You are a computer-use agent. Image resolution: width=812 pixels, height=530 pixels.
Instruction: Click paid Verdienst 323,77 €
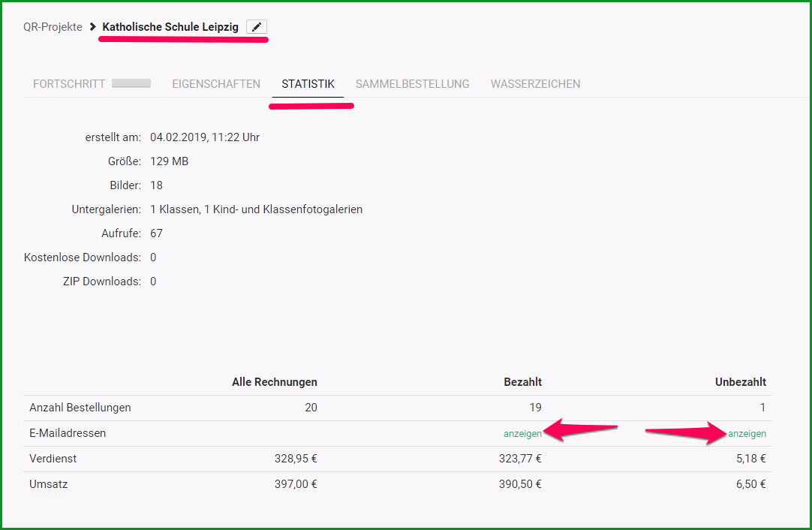click(520, 459)
